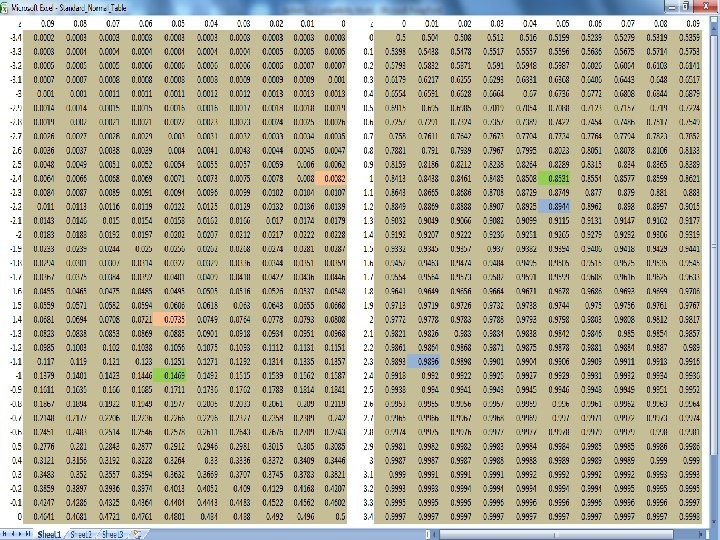Viewport: 720px width, 540px height.
Task: Select the row label 3.4 in the right table
Action: tap(368, 517)
